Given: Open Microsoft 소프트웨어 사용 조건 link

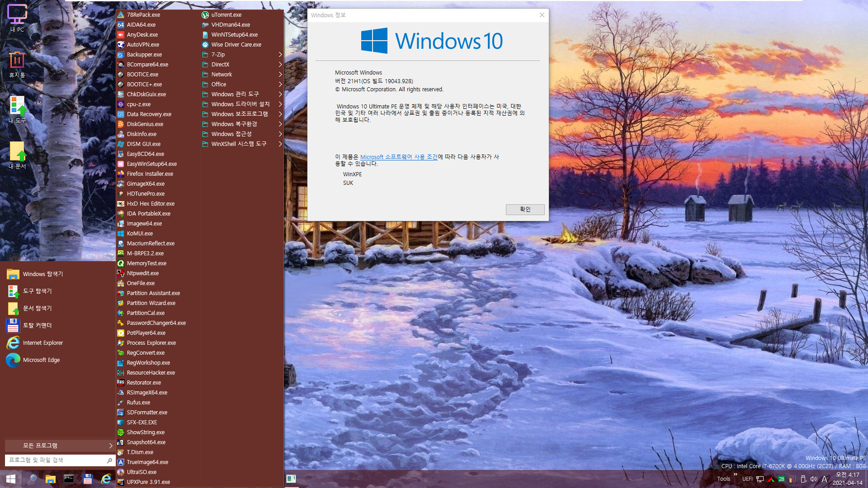Looking at the screenshot, I should click(x=399, y=157).
